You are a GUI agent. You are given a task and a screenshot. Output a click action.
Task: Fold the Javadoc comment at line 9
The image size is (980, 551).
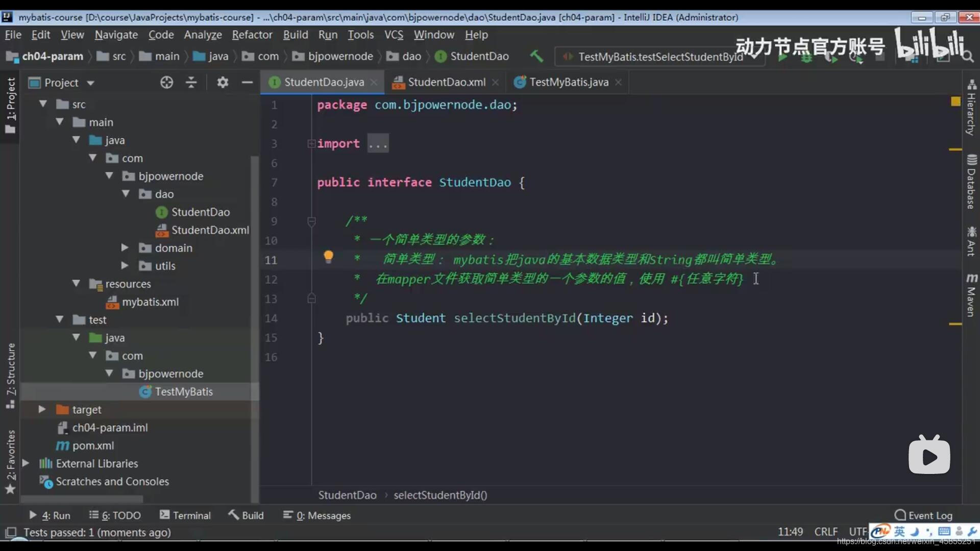pos(311,221)
